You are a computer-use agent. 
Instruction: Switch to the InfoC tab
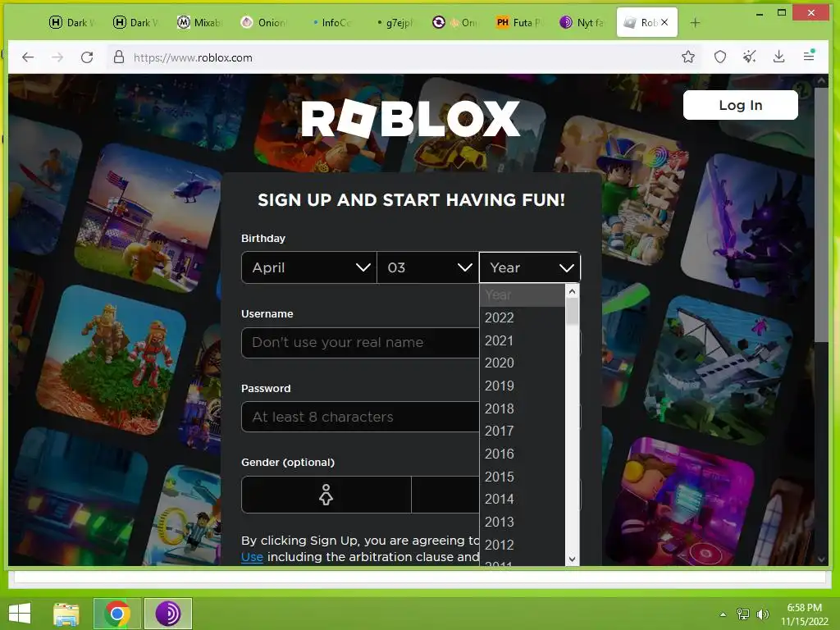(x=328, y=22)
